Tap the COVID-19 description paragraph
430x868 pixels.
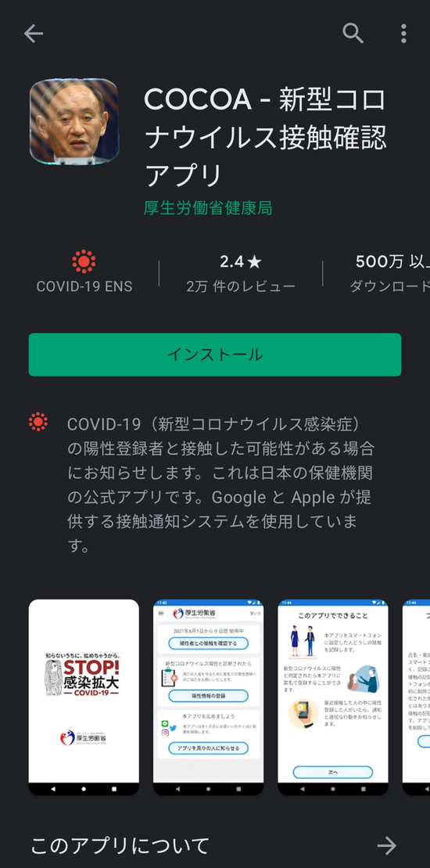tap(220, 484)
